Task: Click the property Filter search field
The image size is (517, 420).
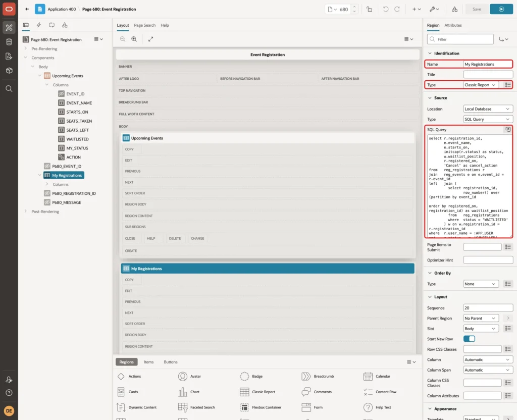Action: pos(460,39)
